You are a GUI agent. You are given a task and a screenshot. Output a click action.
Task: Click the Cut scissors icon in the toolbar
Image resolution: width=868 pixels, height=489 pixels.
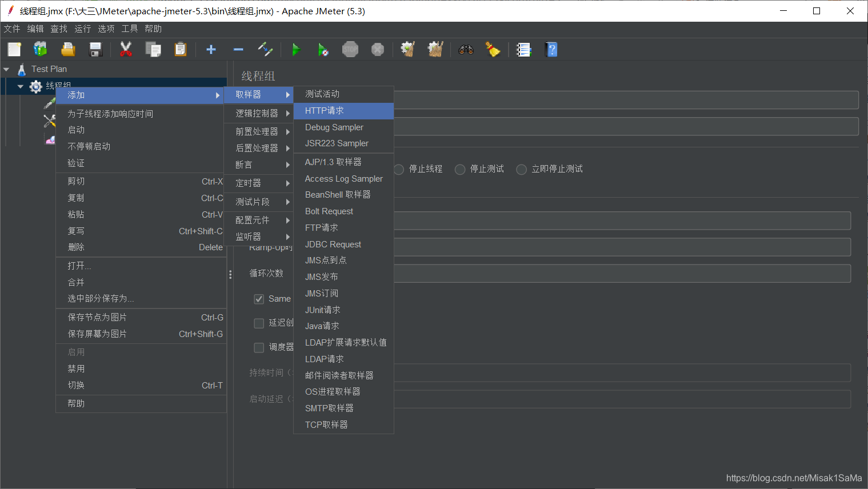tap(125, 49)
